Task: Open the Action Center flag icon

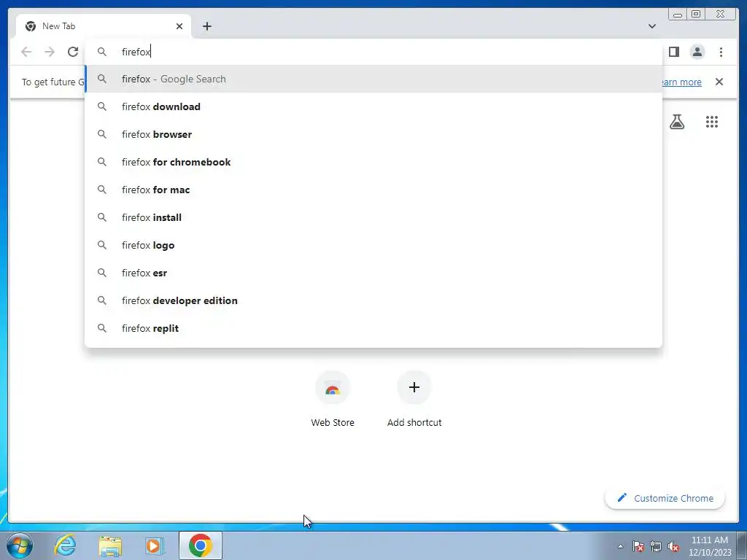Action: click(638, 546)
